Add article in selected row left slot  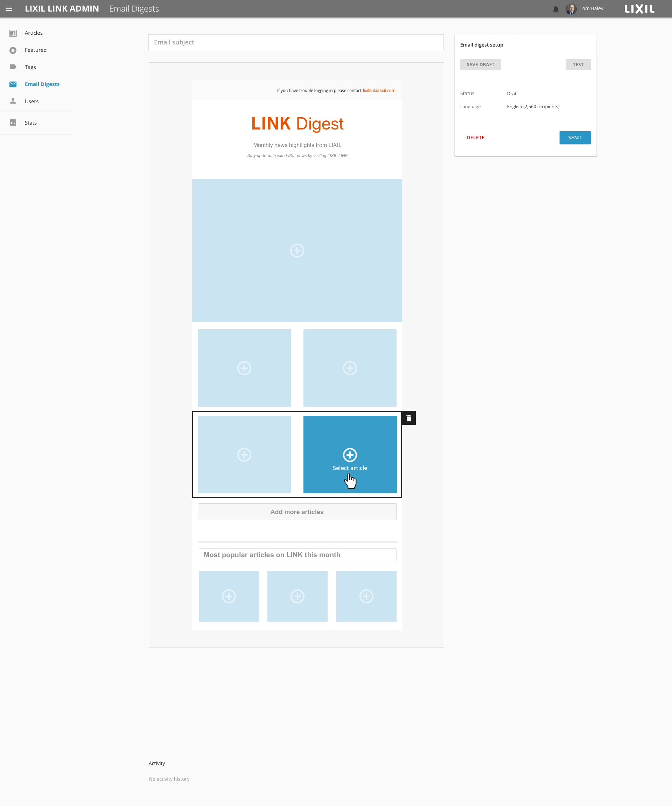[x=244, y=455]
